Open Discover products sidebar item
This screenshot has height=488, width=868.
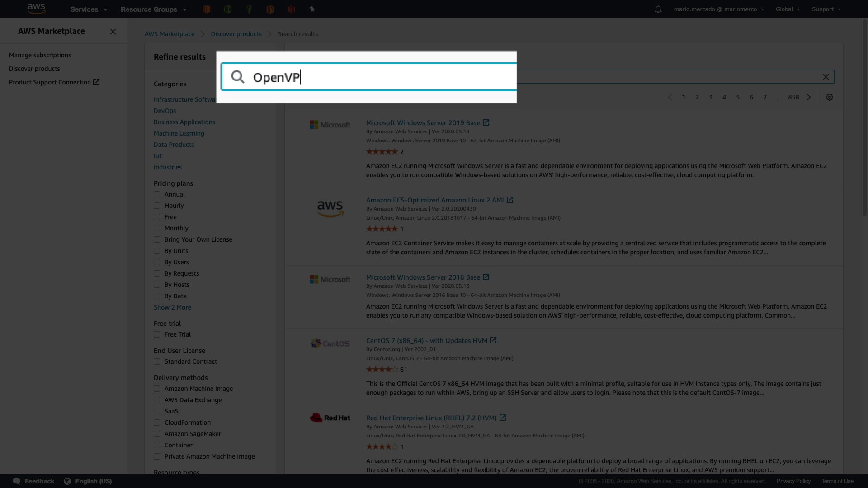tap(34, 69)
